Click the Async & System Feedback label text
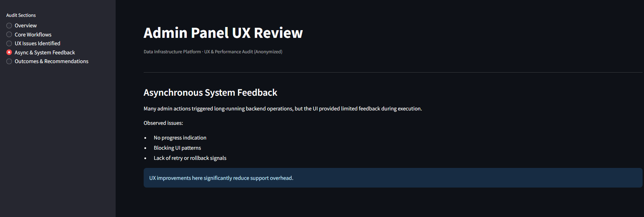The height and width of the screenshot is (217, 644). click(45, 53)
